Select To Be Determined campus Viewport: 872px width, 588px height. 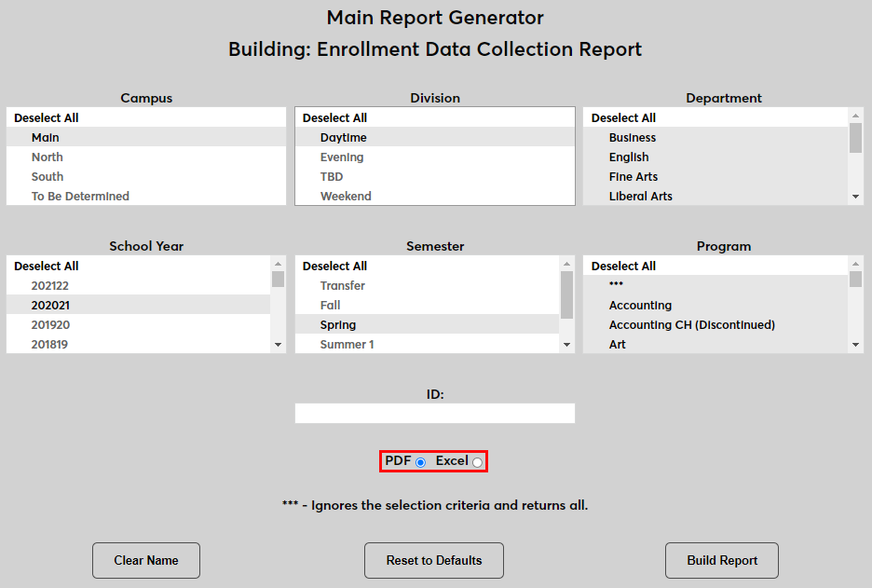146,196
